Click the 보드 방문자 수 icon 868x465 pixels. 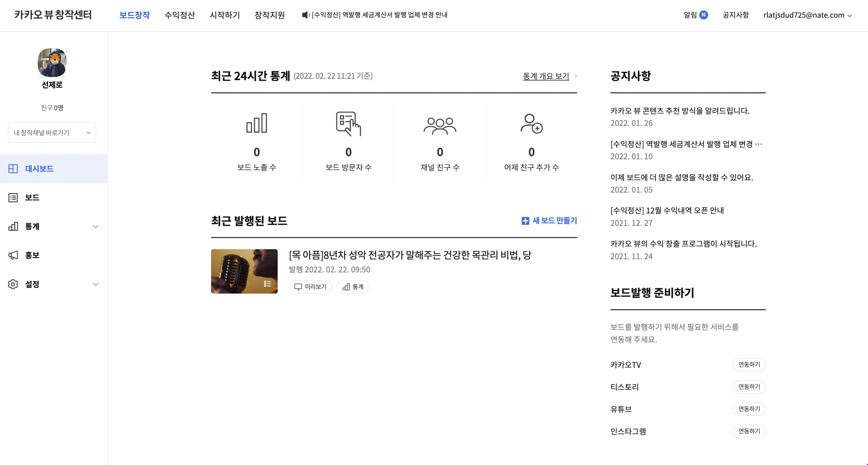pos(348,124)
